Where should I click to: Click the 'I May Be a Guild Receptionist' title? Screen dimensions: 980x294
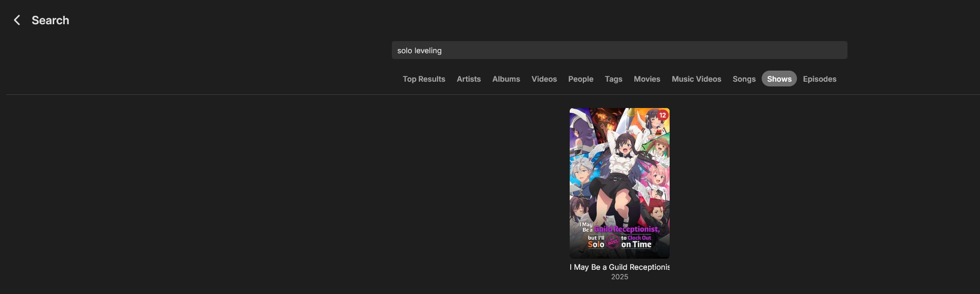click(x=620, y=267)
